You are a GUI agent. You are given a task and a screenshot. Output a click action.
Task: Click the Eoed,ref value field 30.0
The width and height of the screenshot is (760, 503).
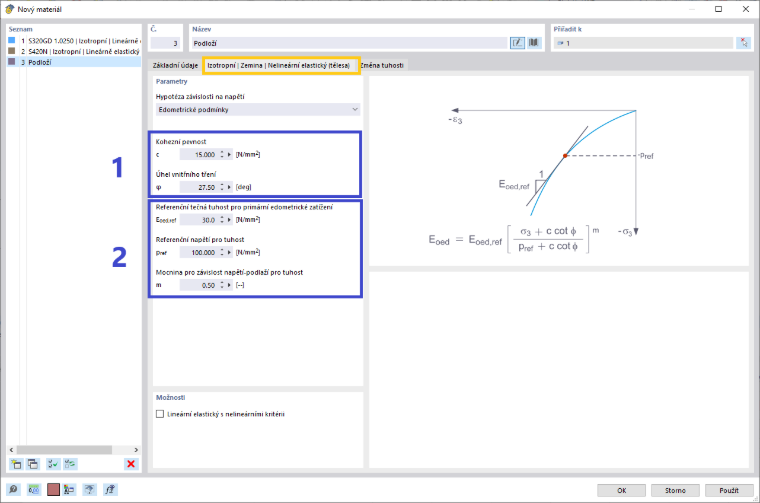198,220
